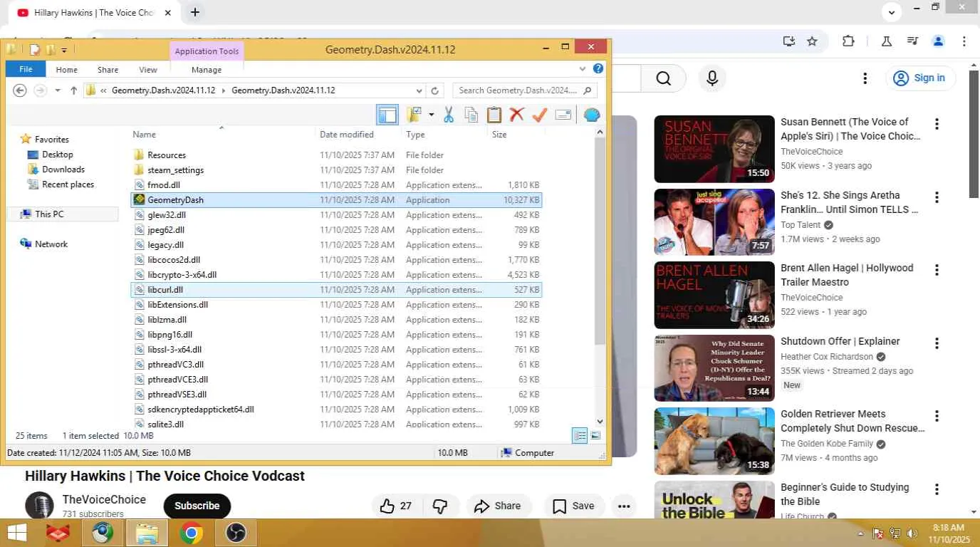Viewport: 980px width, 547px height.
Task: Select Downloads in the Favorites pane
Action: point(63,170)
